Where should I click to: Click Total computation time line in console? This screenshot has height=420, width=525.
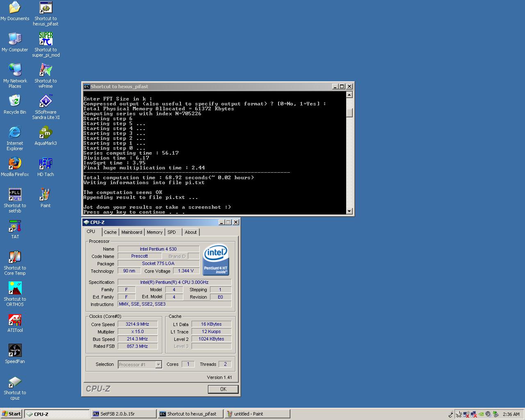(x=169, y=178)
